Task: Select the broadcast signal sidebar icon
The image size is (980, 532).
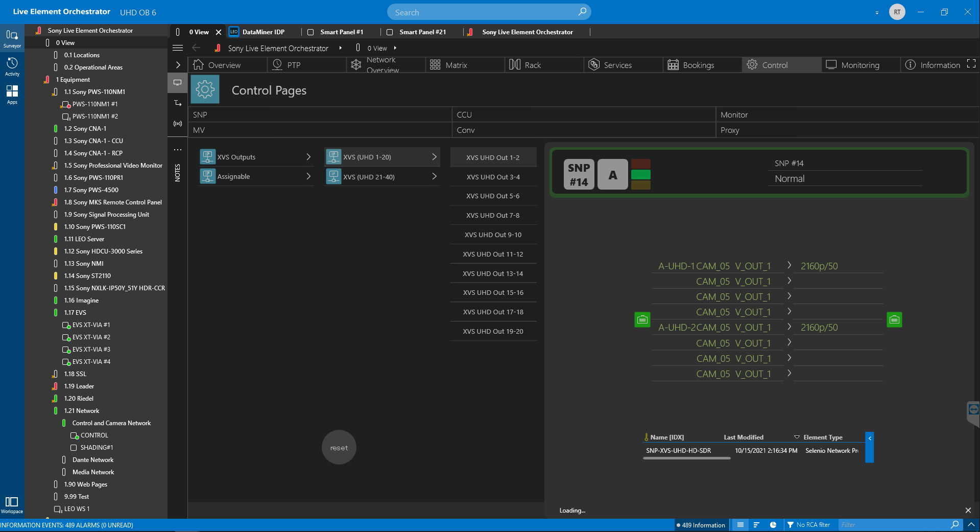Action: pyautogui.click(x=178, y=124)
